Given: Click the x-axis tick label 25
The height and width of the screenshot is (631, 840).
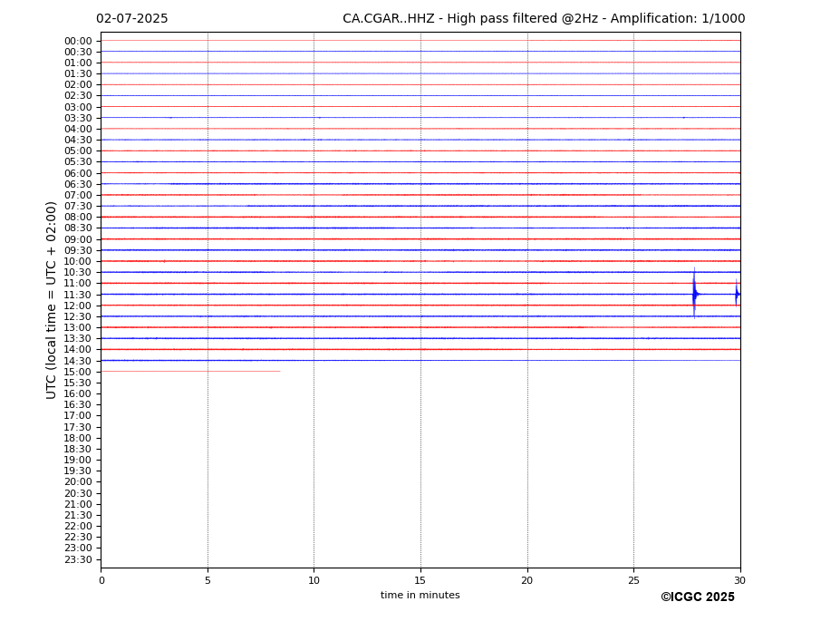Looking at the screenshot, I should click(x=633, y=580).
